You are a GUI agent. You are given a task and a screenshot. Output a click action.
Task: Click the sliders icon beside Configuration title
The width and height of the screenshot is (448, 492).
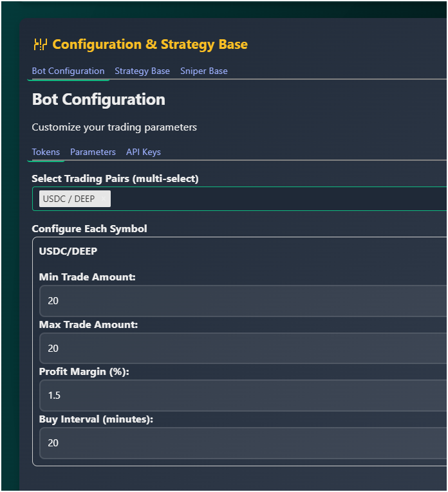click(41, 44)
